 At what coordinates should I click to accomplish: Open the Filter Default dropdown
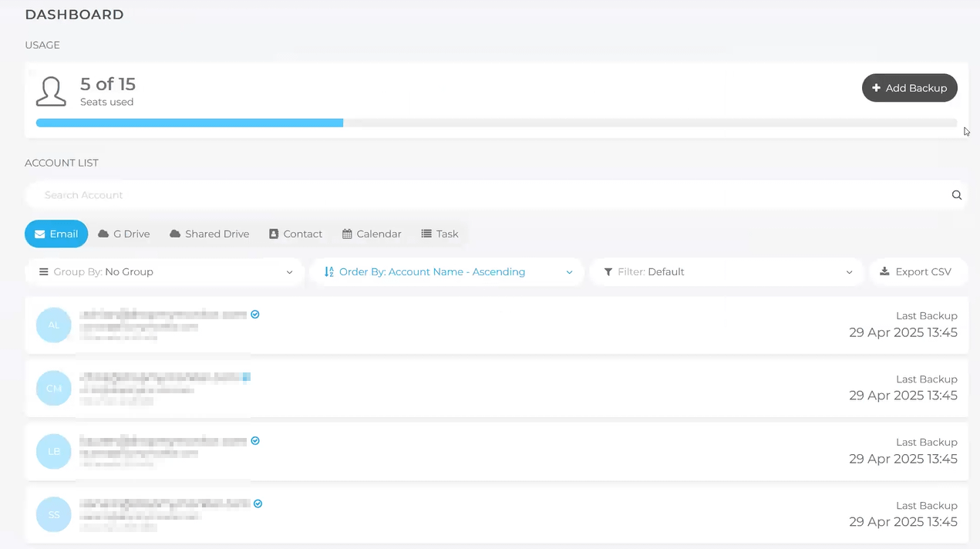click(726, 272)
